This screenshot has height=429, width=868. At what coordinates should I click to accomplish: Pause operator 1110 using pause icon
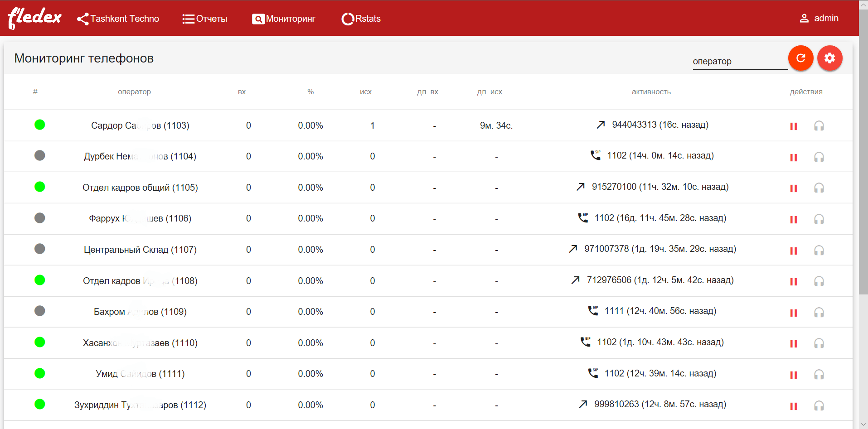(x=794, y=344)
